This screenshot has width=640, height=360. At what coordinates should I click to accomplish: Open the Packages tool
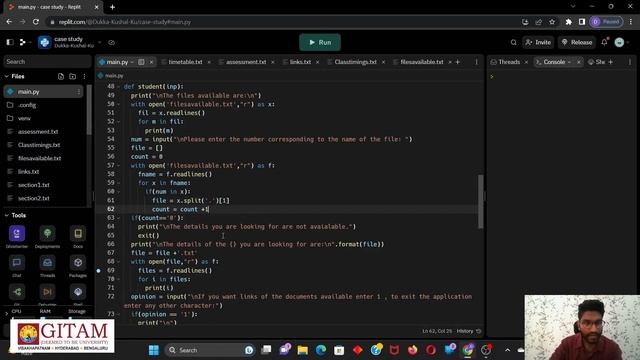tap(78, 262)
